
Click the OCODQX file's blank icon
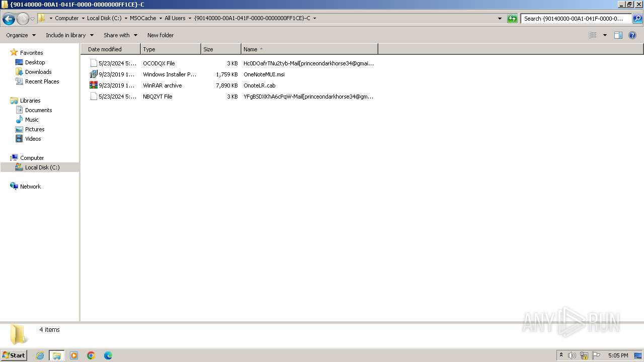click(93, 63)
